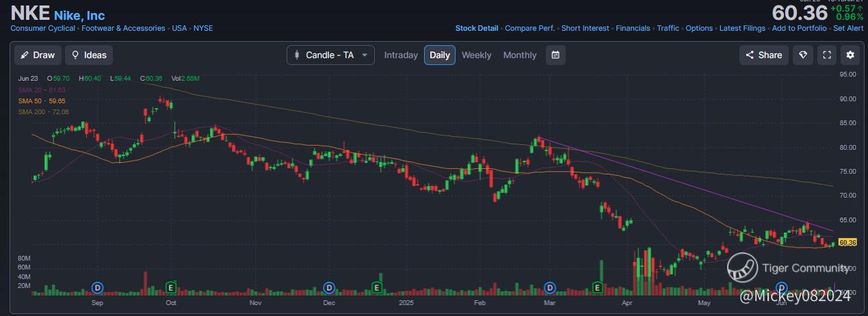Open the Draw tool
This screenshot has width=868, height=316.
(38, 55)
